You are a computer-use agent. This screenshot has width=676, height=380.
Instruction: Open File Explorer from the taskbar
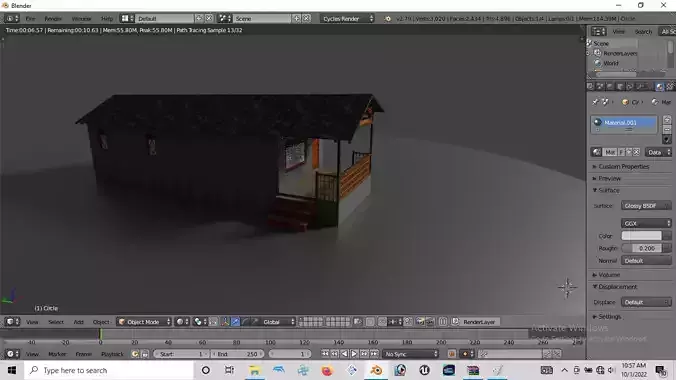point(255,370)
